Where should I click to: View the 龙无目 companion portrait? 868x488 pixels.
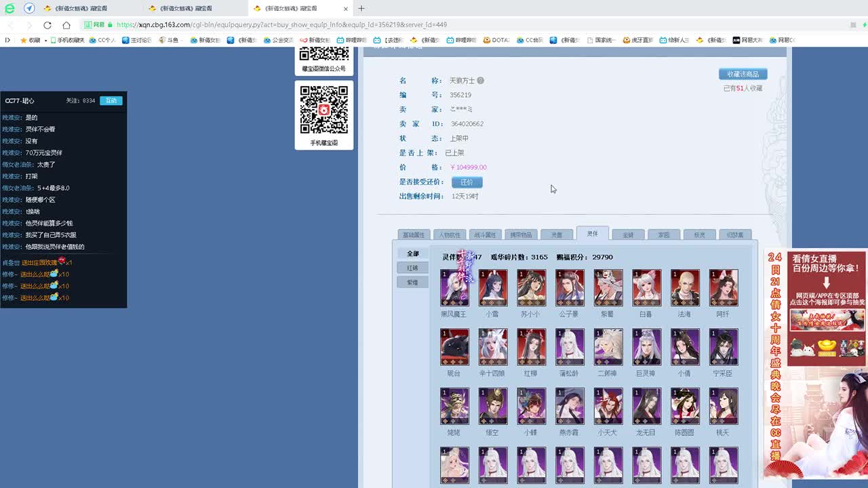coord(647,406)
